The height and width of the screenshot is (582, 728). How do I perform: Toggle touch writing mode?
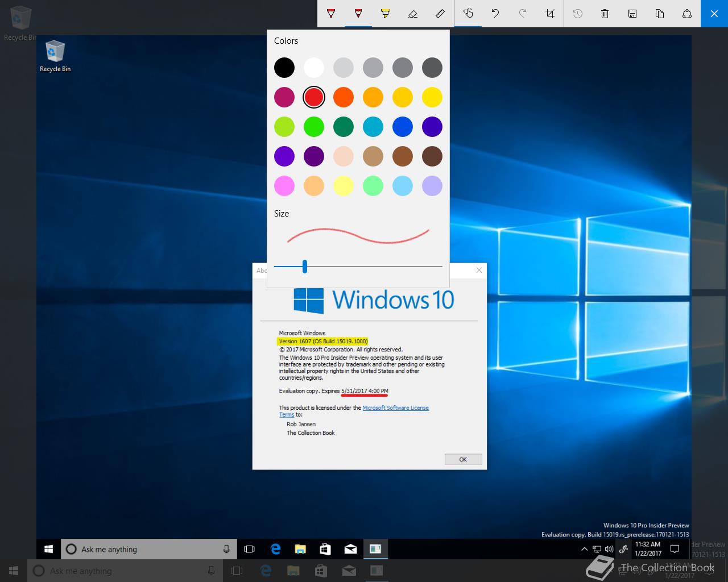(468, 14)
